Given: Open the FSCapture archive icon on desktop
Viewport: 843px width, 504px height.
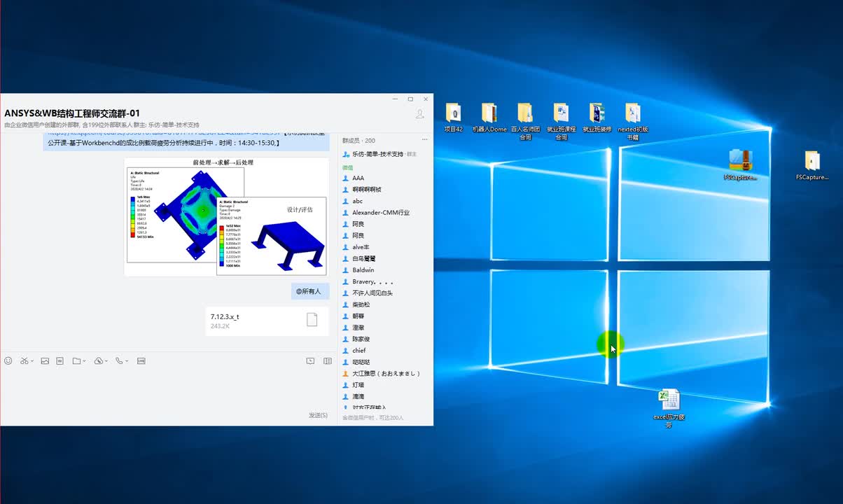Looking at the screenshot, I should point(740,165).
